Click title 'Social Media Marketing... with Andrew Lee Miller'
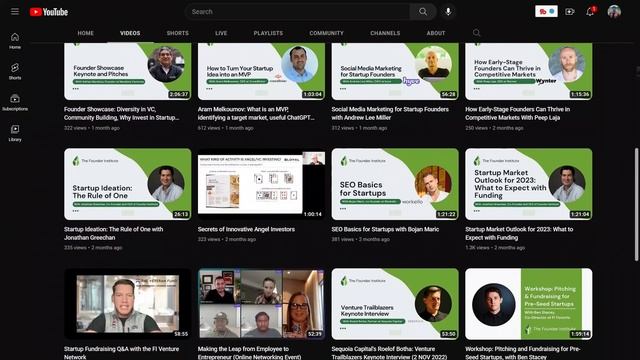This screenshot has width=640, height=360. coord(390,113)
